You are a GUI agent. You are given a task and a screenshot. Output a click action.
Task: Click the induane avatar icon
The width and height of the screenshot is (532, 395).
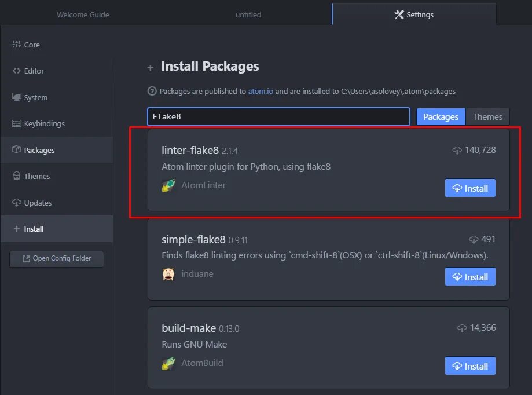pyautogui.click(x=168, y=274)
